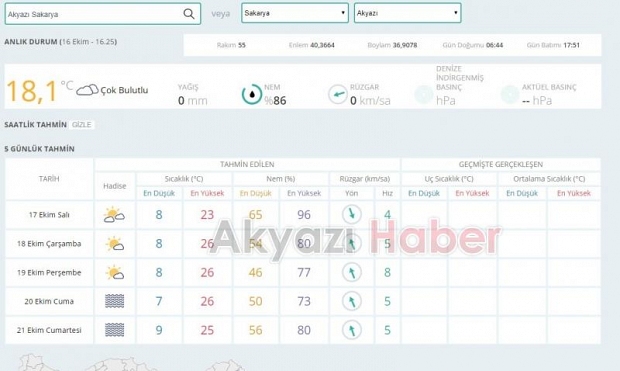Click the TAHMİN EDİLEN table header

coord(247,164)
